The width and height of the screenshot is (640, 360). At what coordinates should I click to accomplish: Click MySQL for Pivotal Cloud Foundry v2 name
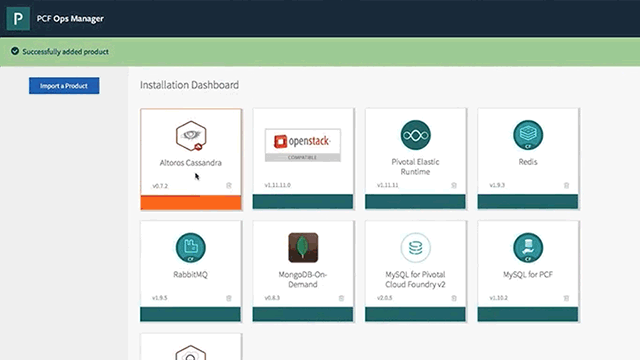point(416,279)
